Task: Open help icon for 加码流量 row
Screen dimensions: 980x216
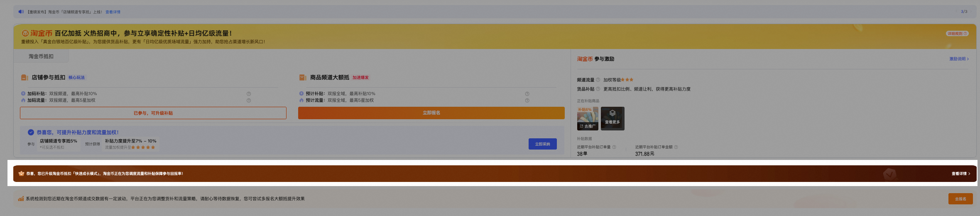Action: (249, 101)
